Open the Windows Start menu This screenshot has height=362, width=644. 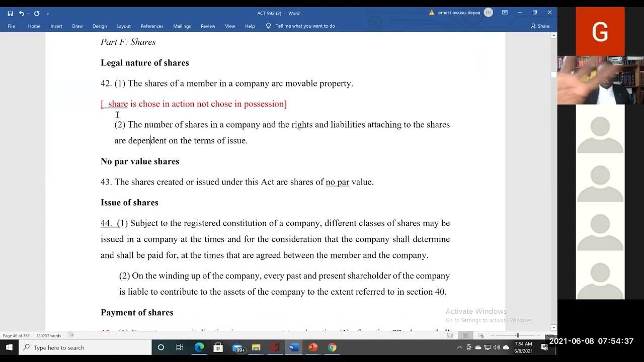9,347
